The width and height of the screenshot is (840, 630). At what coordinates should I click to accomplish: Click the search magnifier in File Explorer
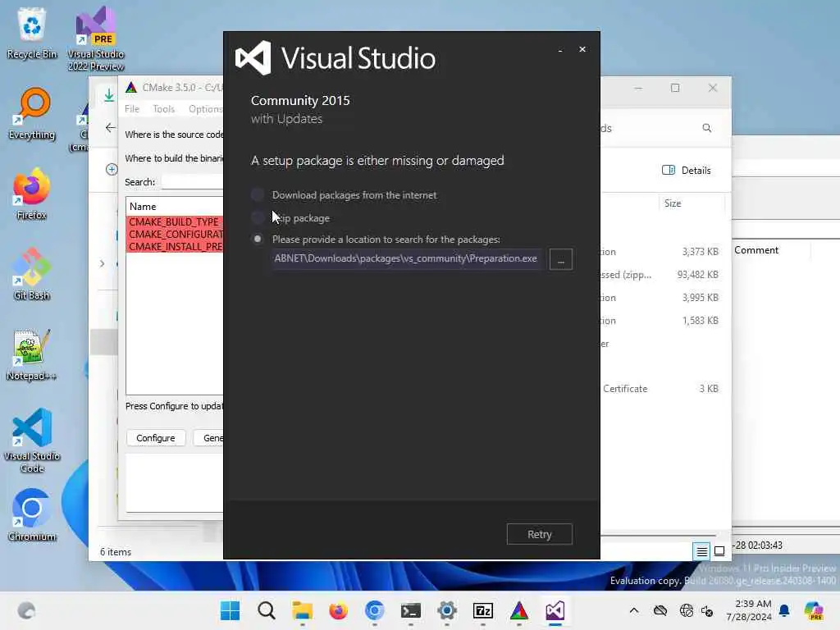point(706,128)
